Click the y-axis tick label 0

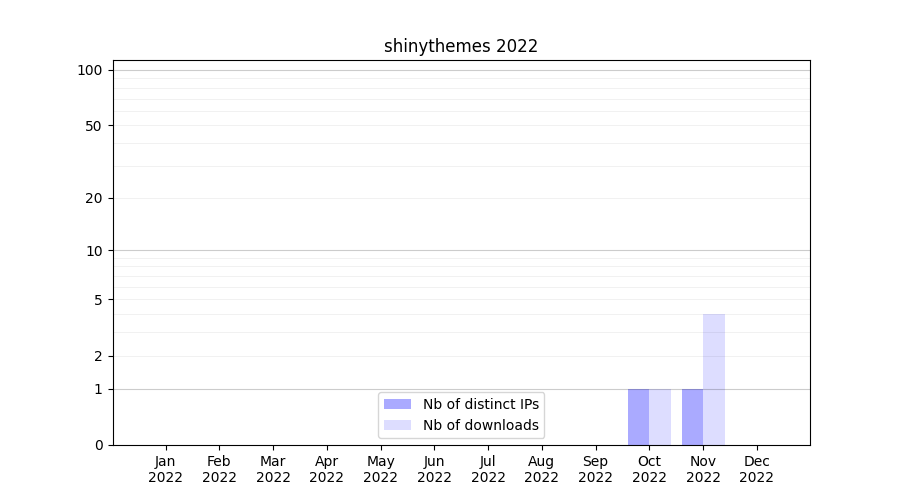click(98, 445)
